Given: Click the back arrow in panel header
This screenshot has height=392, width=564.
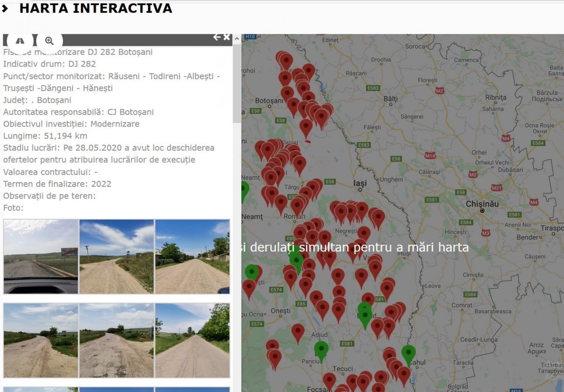Looking at the screenshot, I should tap(217, 37).
